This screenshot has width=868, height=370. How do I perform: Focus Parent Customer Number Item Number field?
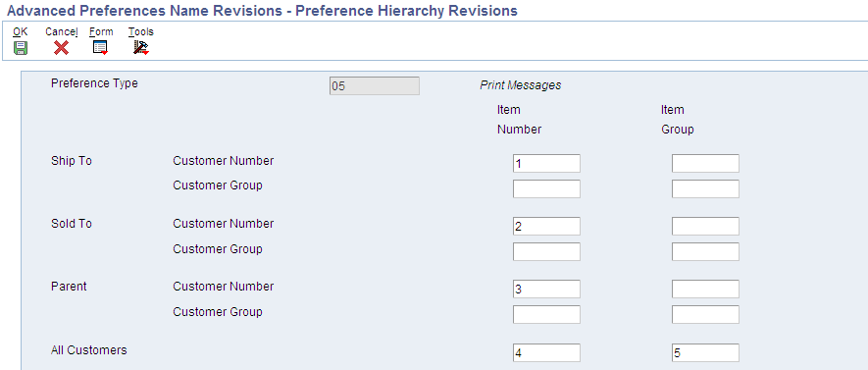pyautogui.click(x=547, y=290)
